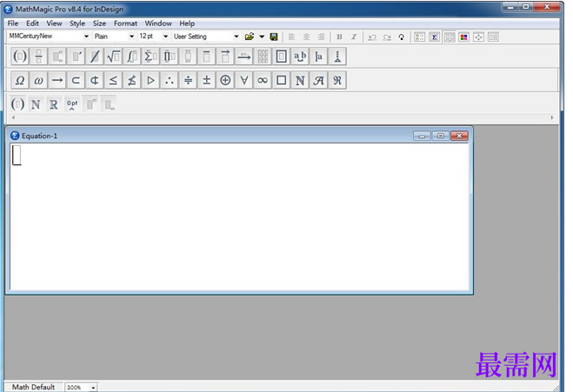Screen dimensions: 573x392
Task: Close the Equation-1 document window
Action: point(459,136)
